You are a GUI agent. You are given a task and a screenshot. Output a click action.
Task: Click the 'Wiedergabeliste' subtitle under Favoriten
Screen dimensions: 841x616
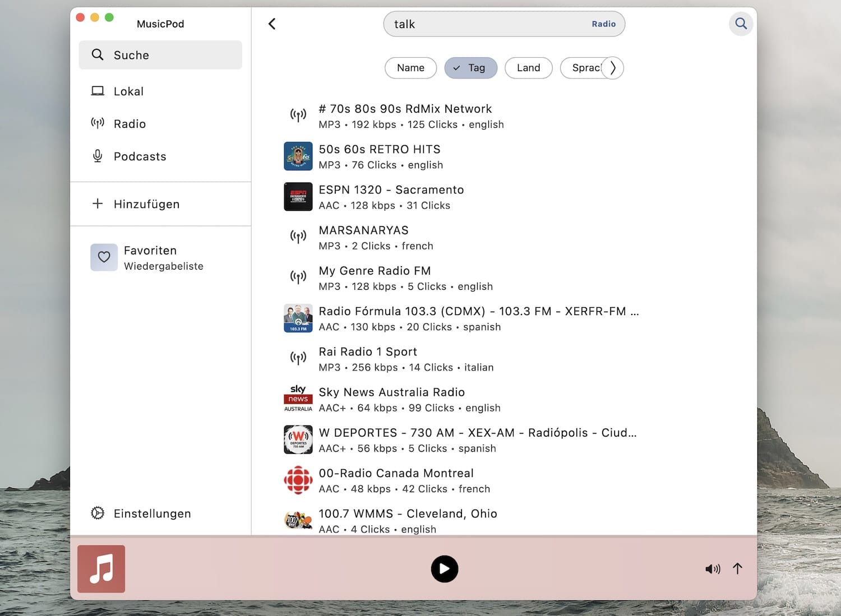164,266
